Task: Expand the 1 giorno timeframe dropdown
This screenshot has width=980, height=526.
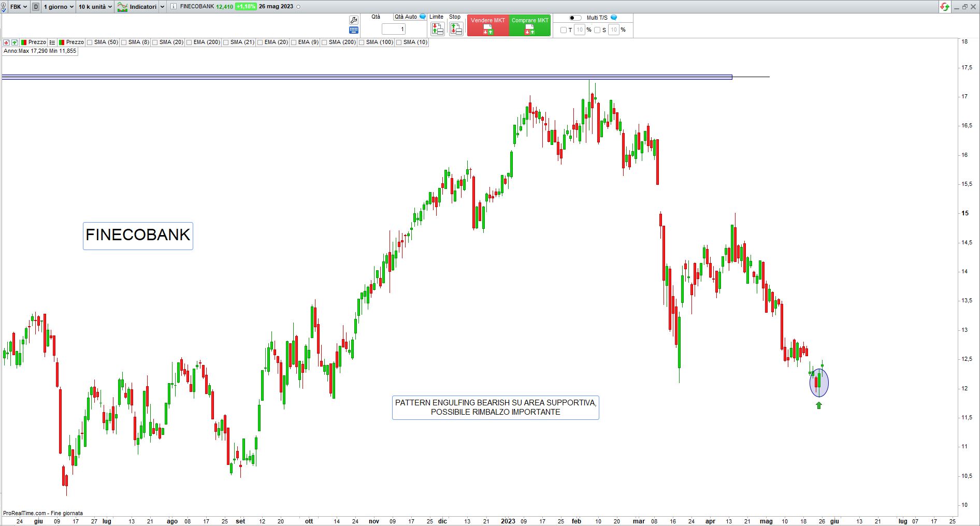Action: coord(59,7)
